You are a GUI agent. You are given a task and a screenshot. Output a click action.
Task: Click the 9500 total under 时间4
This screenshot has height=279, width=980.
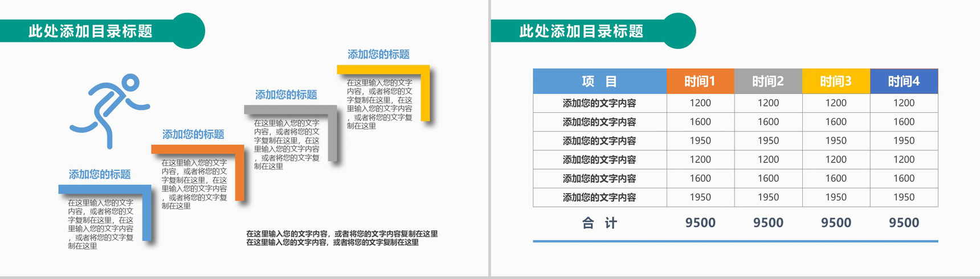pyautogui.click(x=904, y=223)
